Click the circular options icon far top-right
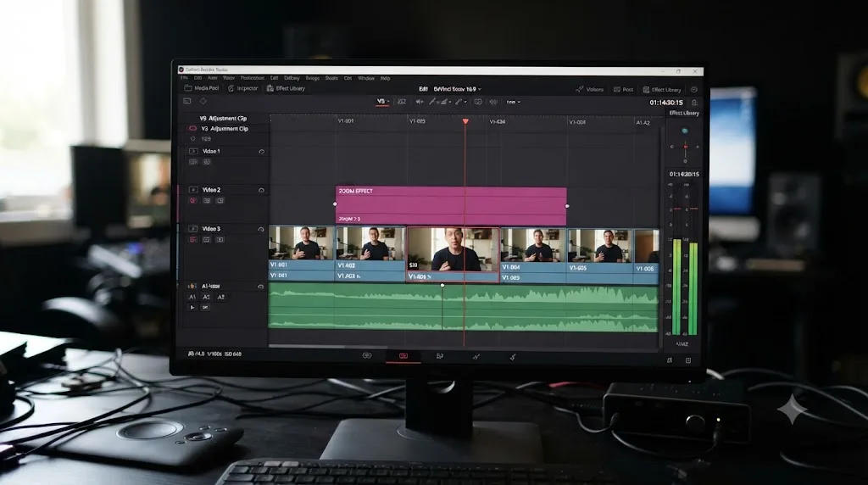The height and width of the screenshot is (485, 868). click(x=693, y=89)
